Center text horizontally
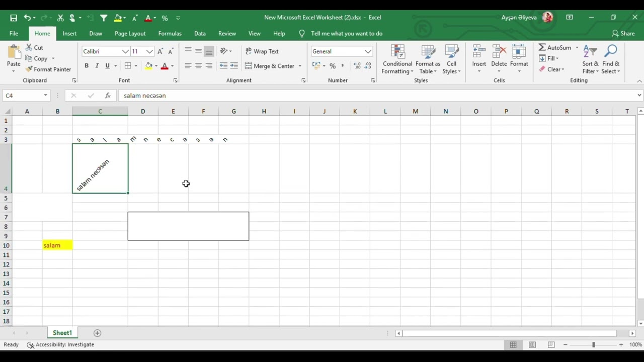Viewport: 644px width, 362px height. click(198, 66)
